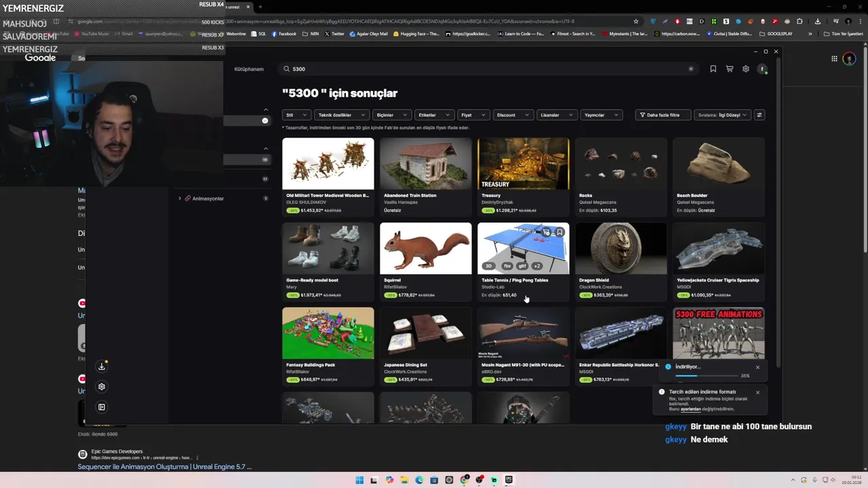Open the shopping cart icon
The width and height of the screenshot is (868, 488).
pyautogui.click(x=729, y=69)
